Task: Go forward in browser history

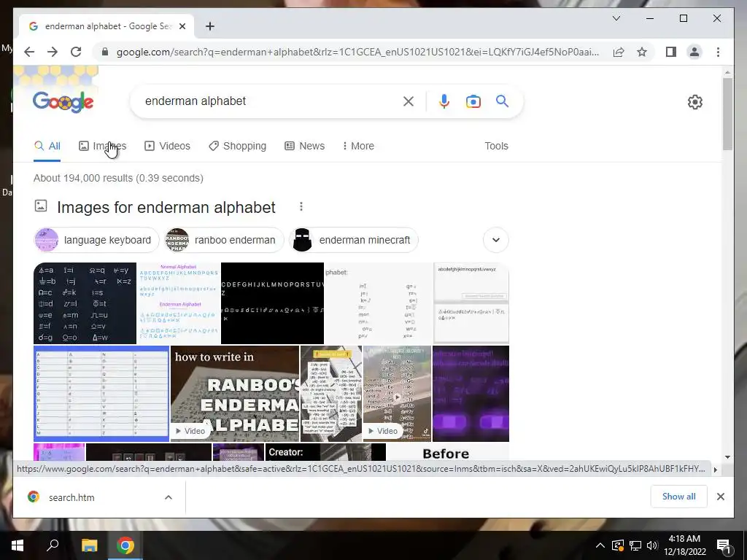Action: [53, 52]
